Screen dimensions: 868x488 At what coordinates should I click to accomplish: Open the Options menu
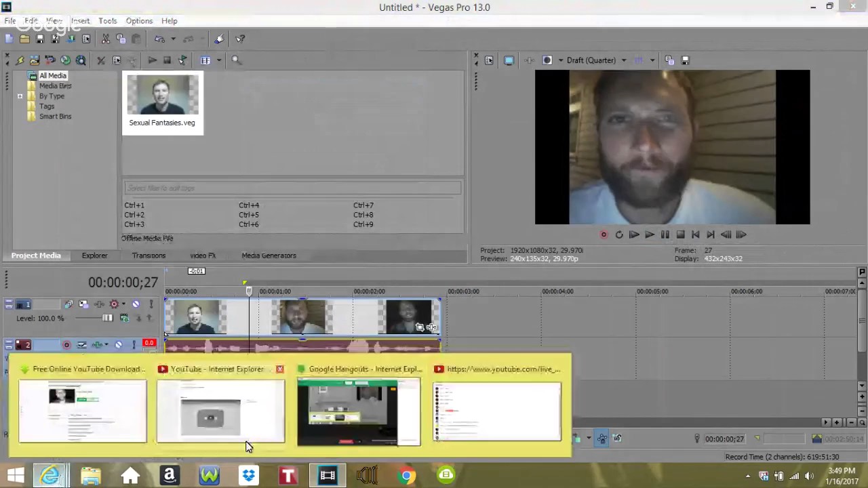coord(139,21)
